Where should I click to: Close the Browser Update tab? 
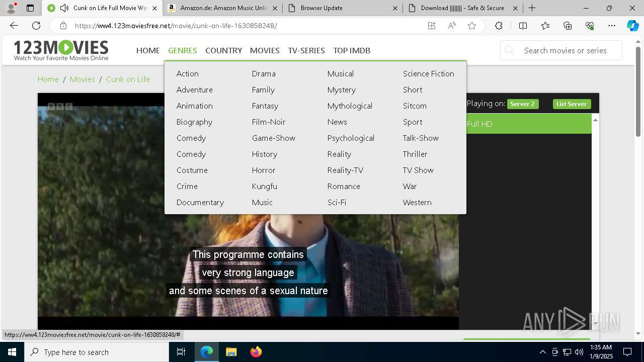tap(395, 8)
